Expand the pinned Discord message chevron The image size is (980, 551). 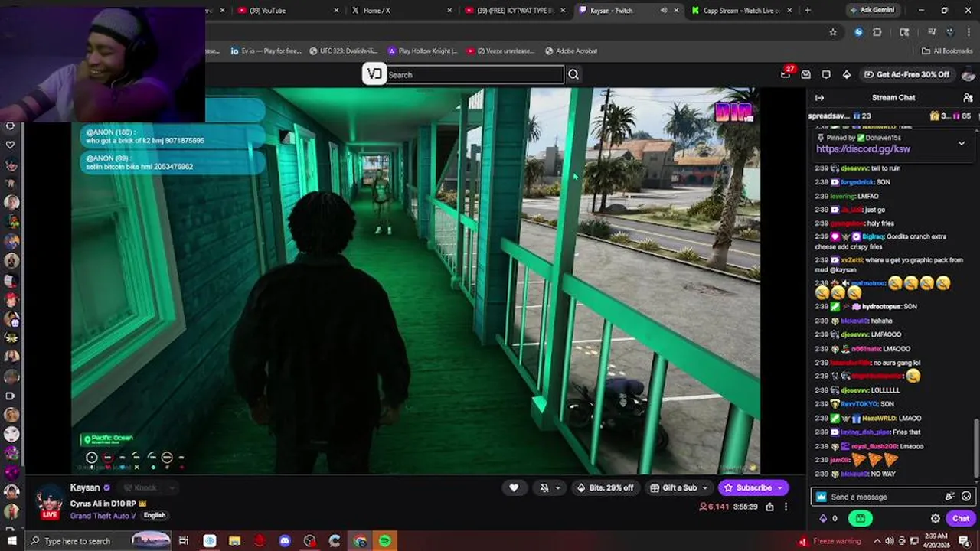tap(962, 143)
